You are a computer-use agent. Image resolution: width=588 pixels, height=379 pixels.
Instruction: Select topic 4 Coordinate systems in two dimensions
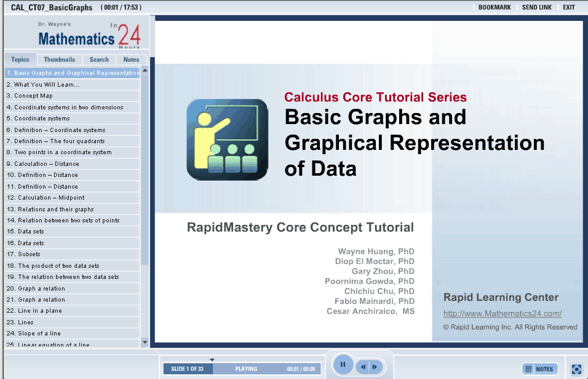[73, 107]
